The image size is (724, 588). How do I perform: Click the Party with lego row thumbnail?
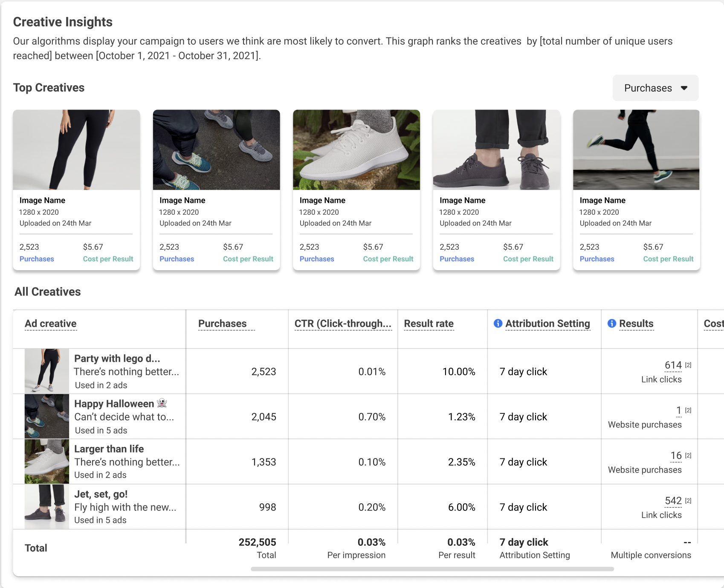click(x=47, y=371)
